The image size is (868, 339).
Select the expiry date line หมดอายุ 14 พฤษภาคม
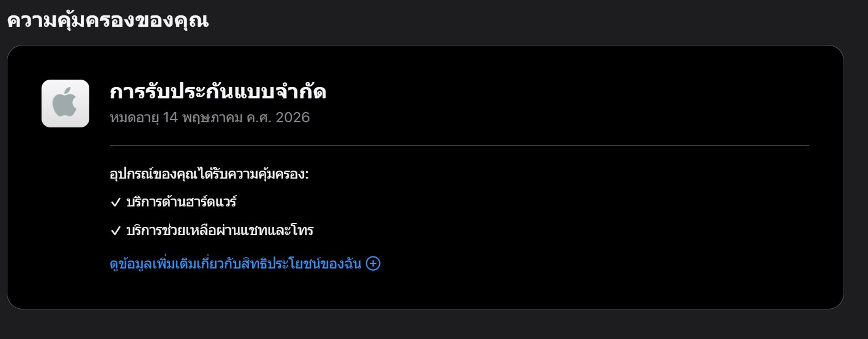209,118
